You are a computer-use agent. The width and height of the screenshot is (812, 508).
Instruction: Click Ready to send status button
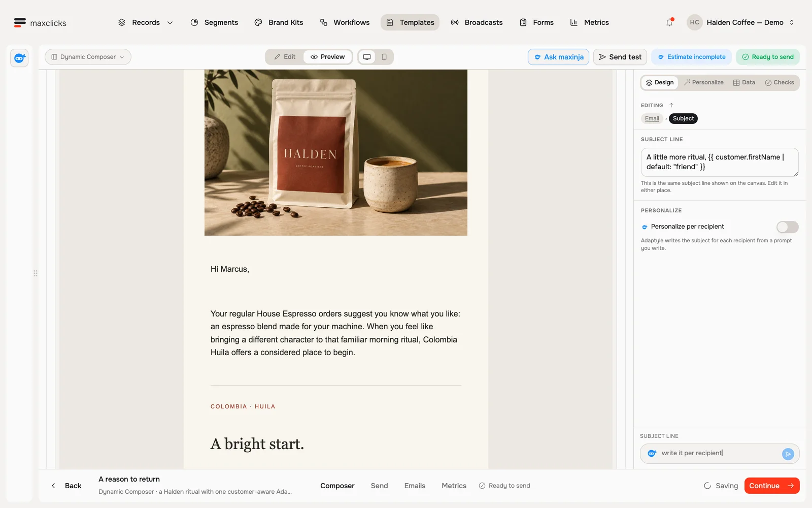768,57
